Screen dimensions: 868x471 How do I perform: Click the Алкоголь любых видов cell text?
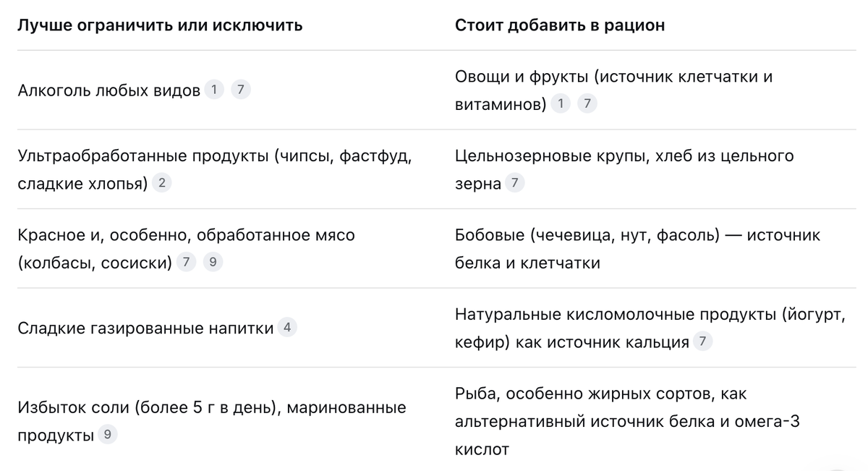point(109,91)
